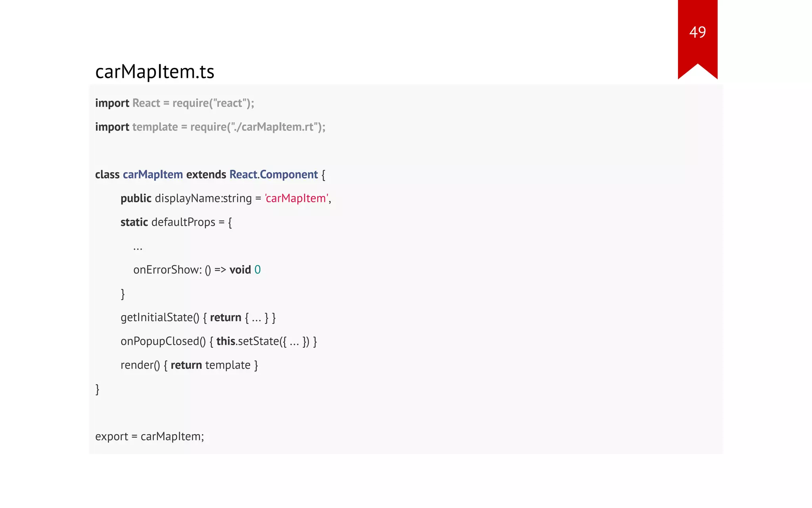The height and width of the screenshot is (508, 812).
Task: Click the class closing brace
Action: [x=98, y=389]
